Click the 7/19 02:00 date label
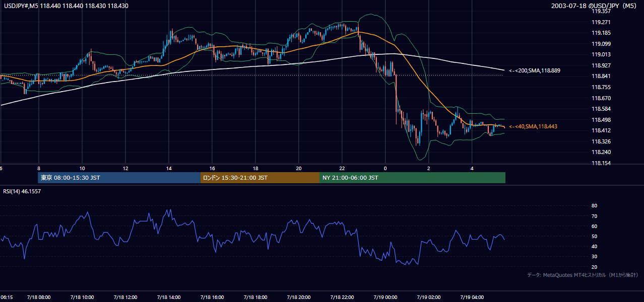644x302 pixels. coord(428,297)
